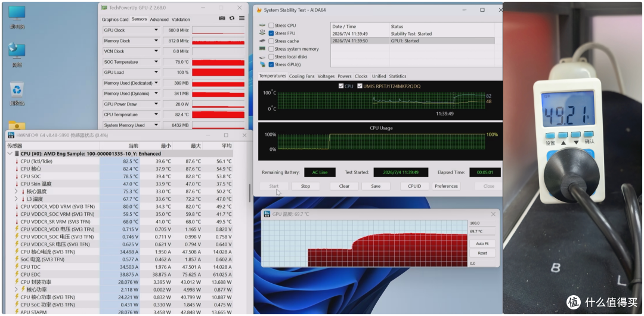Click the 123 icon beside Stress FPU
This screenshot has height=316, width=644.
coord(262,33)
